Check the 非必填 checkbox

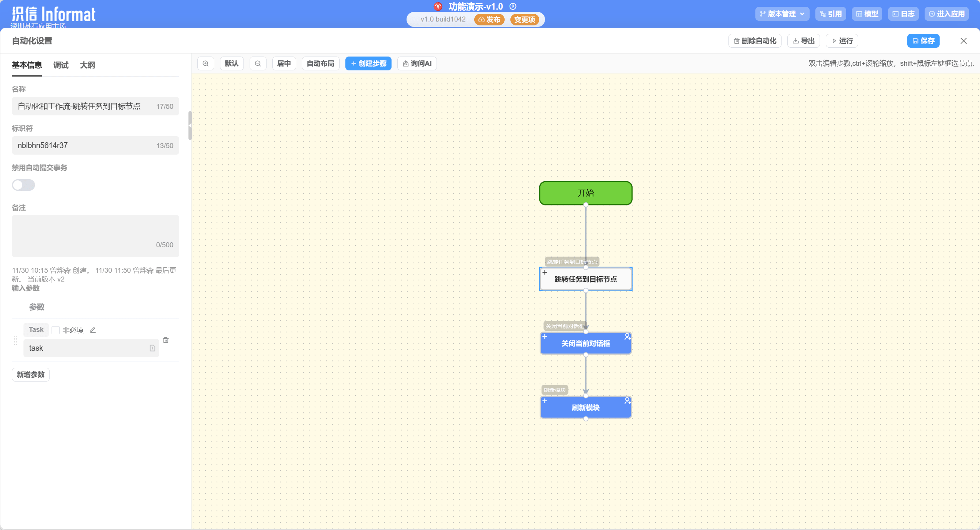pyautogui.click(x=56, y=330)
